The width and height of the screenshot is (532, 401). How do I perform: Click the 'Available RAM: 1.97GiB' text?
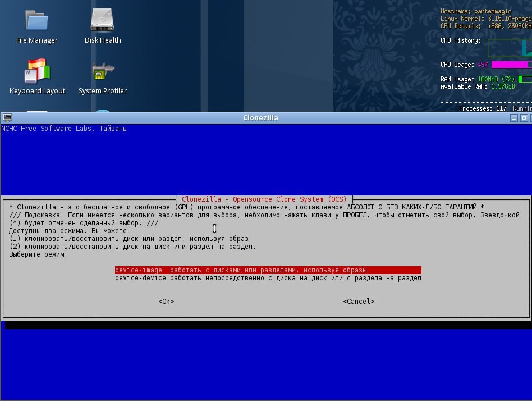(x=478, y=86)
